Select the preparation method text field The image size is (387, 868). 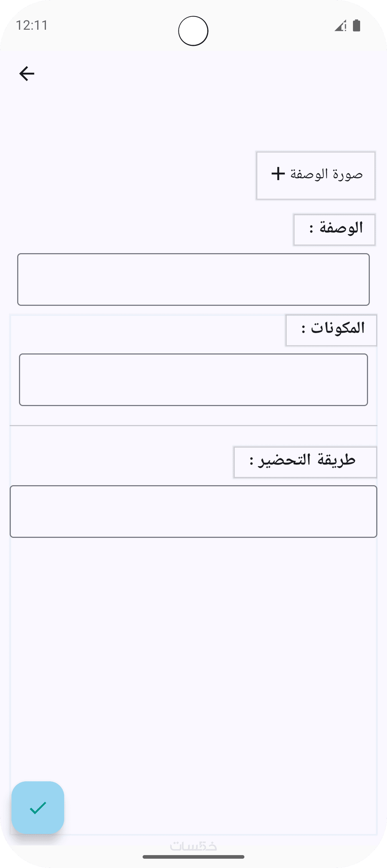193,511
